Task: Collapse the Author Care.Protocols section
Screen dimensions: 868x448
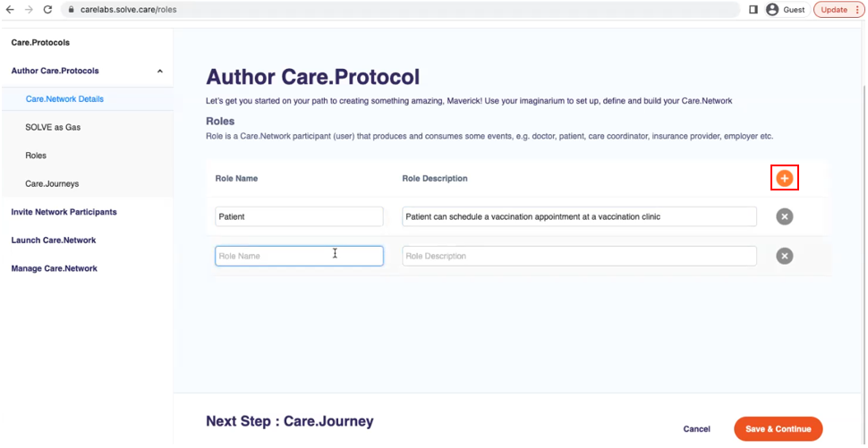Action: 159,71
